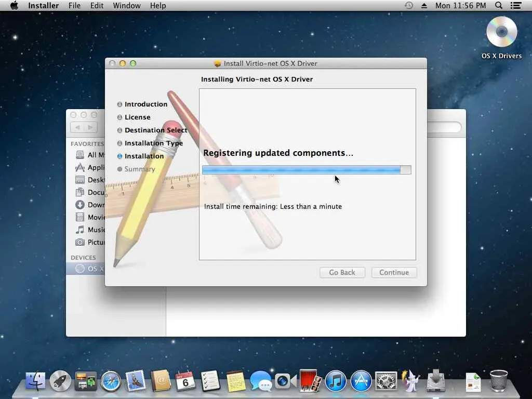Open Installer drive icon in dock
532x399 pixels.
[436, 381]
